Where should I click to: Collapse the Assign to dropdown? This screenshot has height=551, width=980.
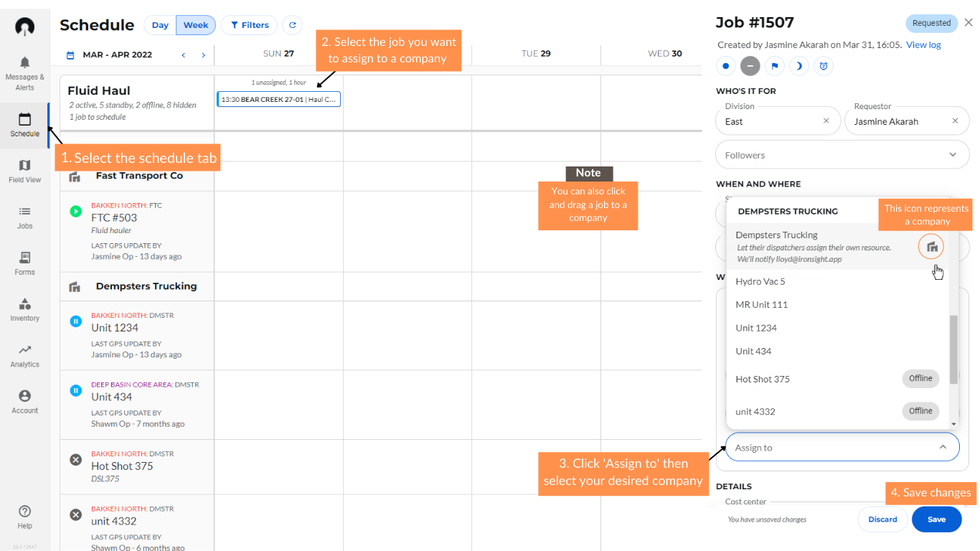coord(943,447)
